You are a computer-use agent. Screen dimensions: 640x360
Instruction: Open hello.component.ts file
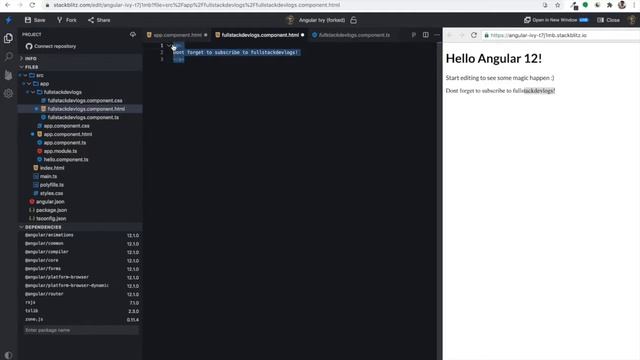click(x=66, y=160)
